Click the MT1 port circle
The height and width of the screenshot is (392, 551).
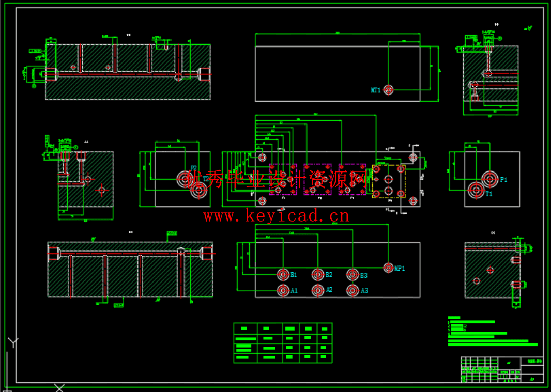click(x=389, y=90)
